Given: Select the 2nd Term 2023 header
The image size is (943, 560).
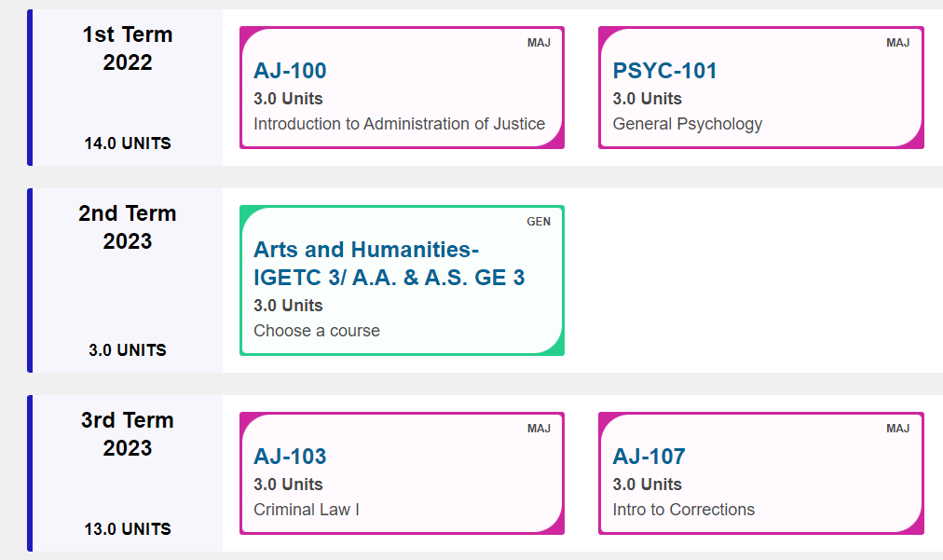Looking at the screenshot, I should coord(128,226).
